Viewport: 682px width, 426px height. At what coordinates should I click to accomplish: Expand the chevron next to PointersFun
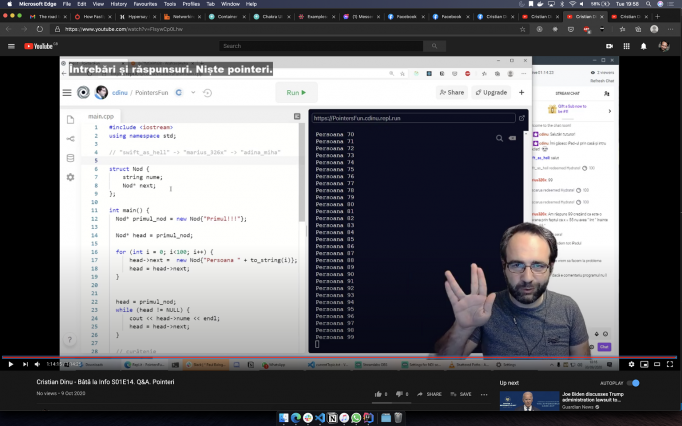[193, 93]
